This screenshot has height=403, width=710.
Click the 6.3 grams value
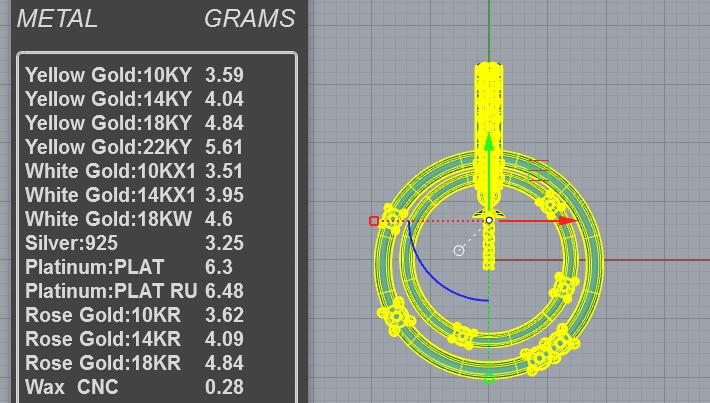point(219,267)
